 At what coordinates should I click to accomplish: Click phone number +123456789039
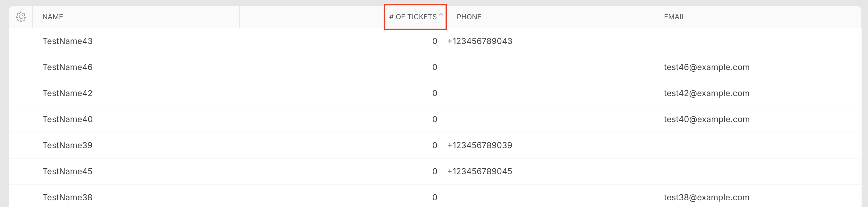[480, 145]
